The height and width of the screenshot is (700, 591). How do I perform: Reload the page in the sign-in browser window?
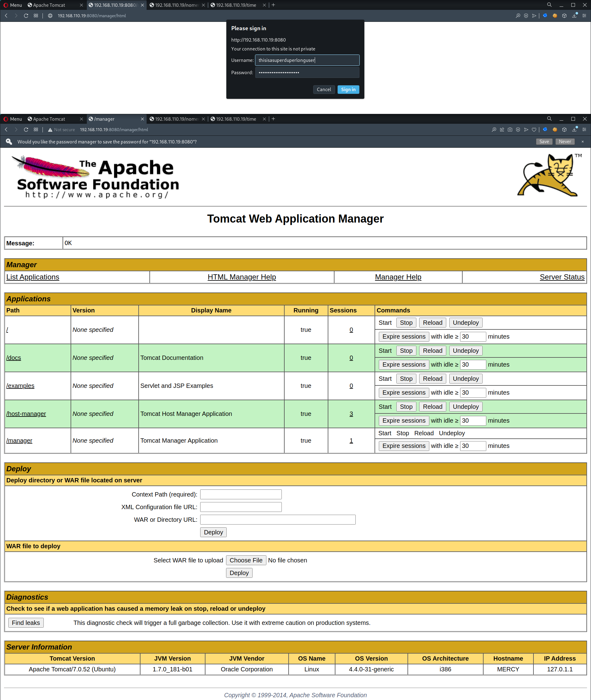pyautogui.click(x=26, y=16)
